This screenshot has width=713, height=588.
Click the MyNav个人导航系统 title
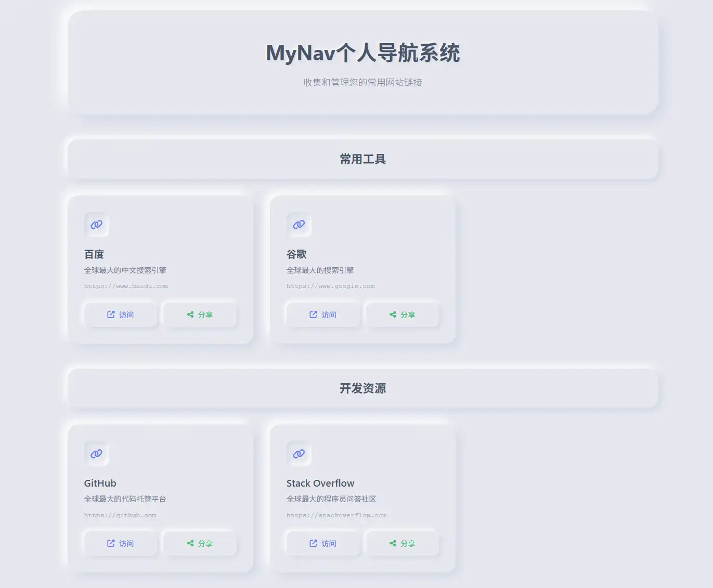[362, 53]
